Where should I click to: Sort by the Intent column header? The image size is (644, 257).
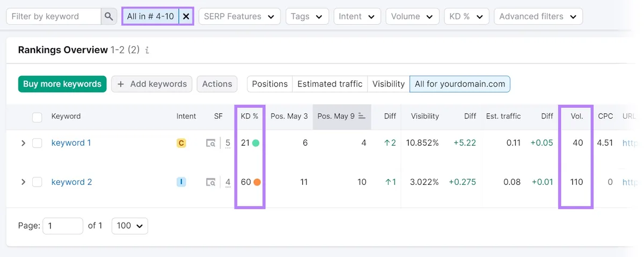tap(186, 116)
